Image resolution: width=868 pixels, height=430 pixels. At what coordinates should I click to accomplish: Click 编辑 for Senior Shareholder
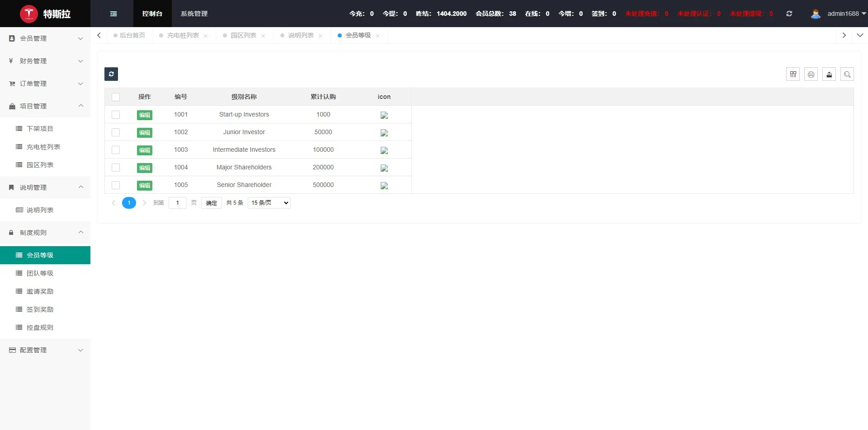click(145, 186)
